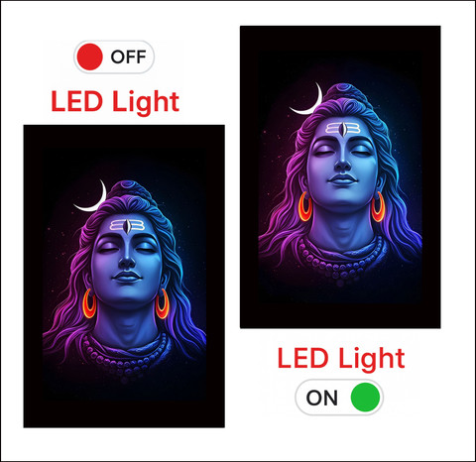Click the left orange earring in left poster
Image resolution: width=476 pixels, height=462 pixels.
[x=89, y=303]
